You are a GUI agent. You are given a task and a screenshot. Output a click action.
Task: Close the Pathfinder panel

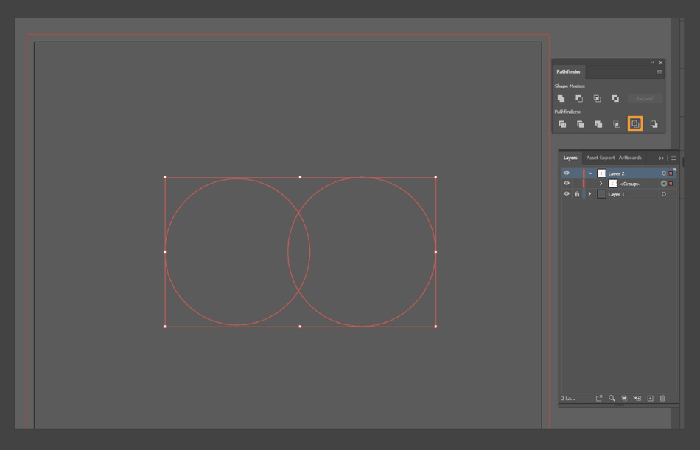tap(661, 62)
